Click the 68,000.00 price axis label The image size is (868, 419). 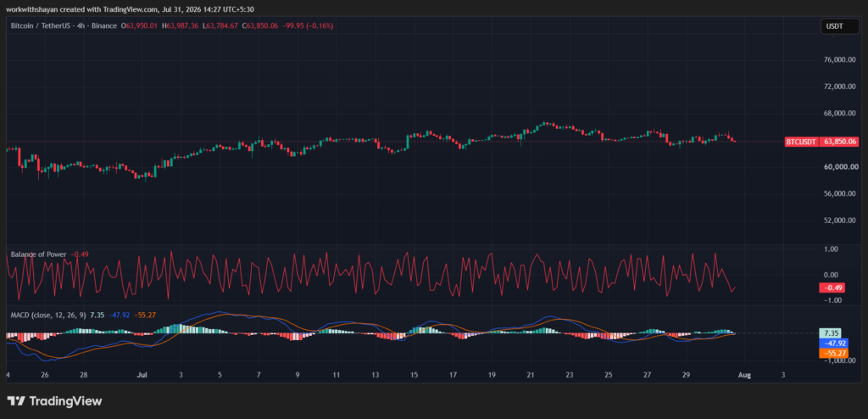click(x=840, y=113)
